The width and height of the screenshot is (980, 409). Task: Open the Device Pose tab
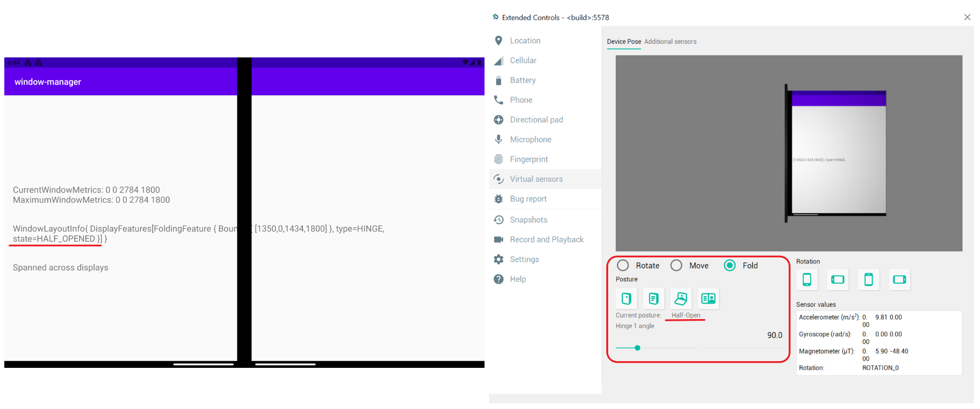tap(624, 42)
